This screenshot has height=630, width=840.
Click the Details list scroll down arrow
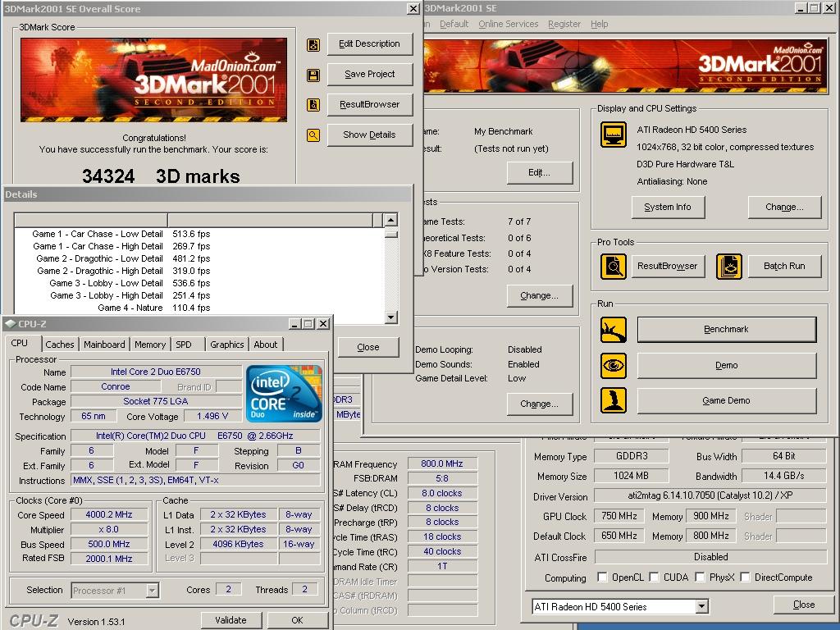391,317
